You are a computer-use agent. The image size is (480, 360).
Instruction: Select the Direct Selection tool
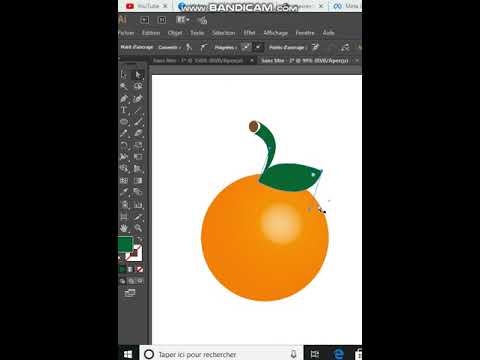point(138,74)
